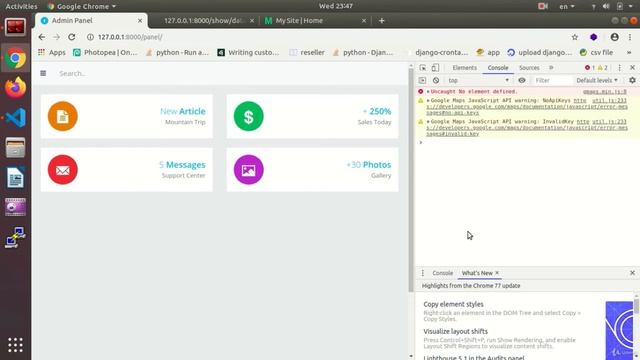Click the orange New Article document icon

point(62,116)
